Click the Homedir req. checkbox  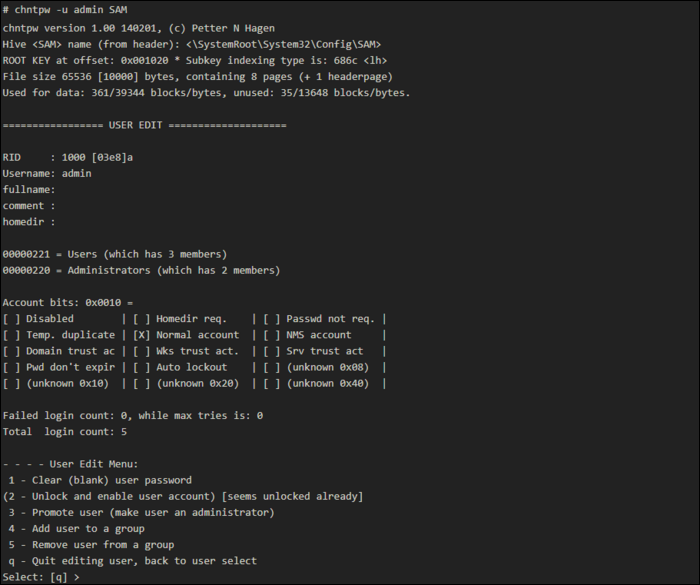(x=142, y=319)
